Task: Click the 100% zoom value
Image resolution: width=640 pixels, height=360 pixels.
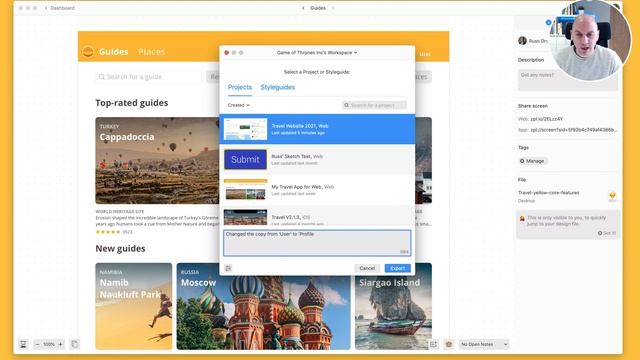Action: [x=49, y=344]
